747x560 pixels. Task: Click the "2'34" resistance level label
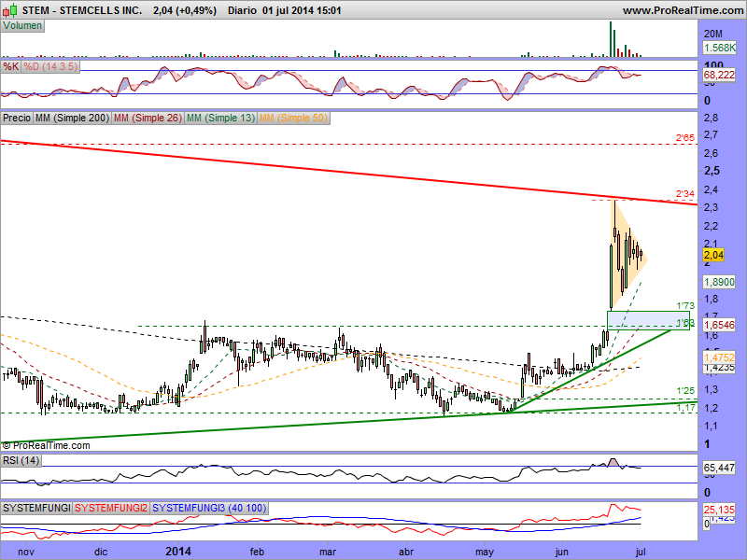tap(685, 193)
